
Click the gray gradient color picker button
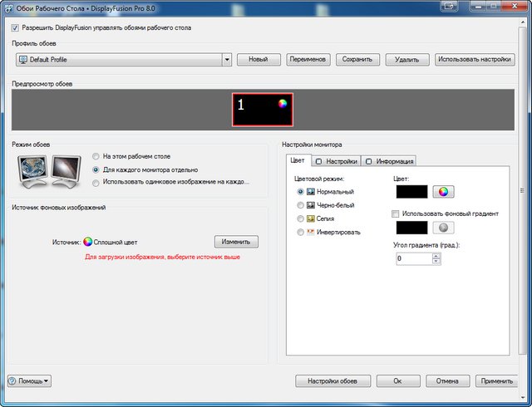point(444,228)
